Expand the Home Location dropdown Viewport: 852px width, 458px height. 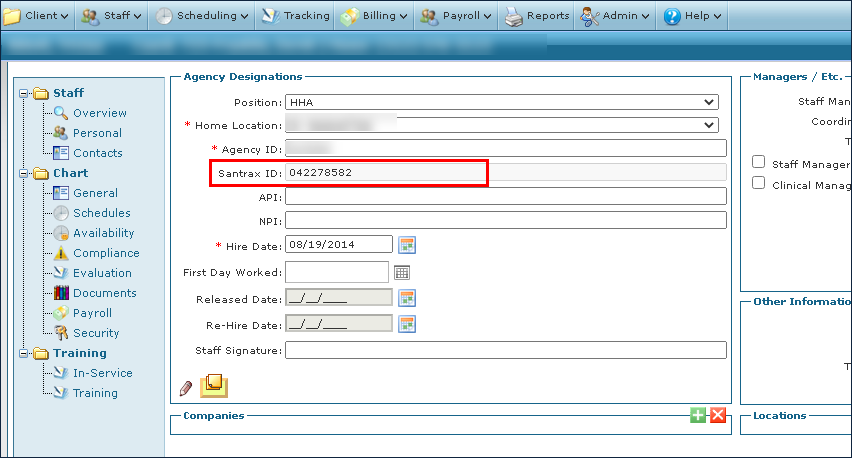click(501, 125)
